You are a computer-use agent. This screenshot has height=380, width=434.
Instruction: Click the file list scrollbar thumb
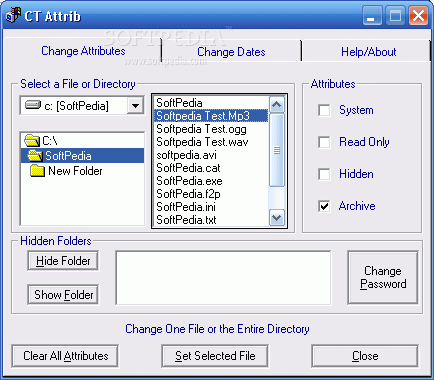coord(277,150)
